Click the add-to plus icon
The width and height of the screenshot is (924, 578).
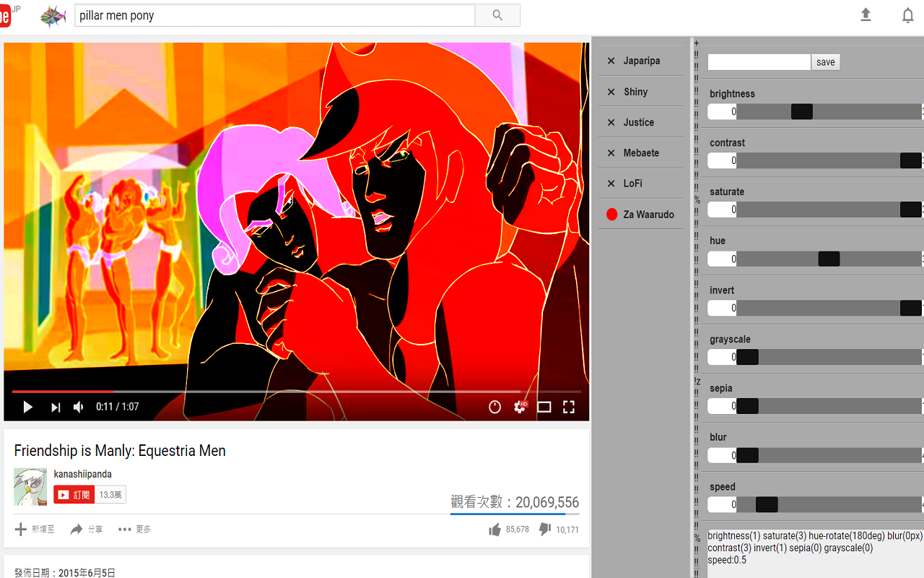pyautogui.click(x=21, y=530)
